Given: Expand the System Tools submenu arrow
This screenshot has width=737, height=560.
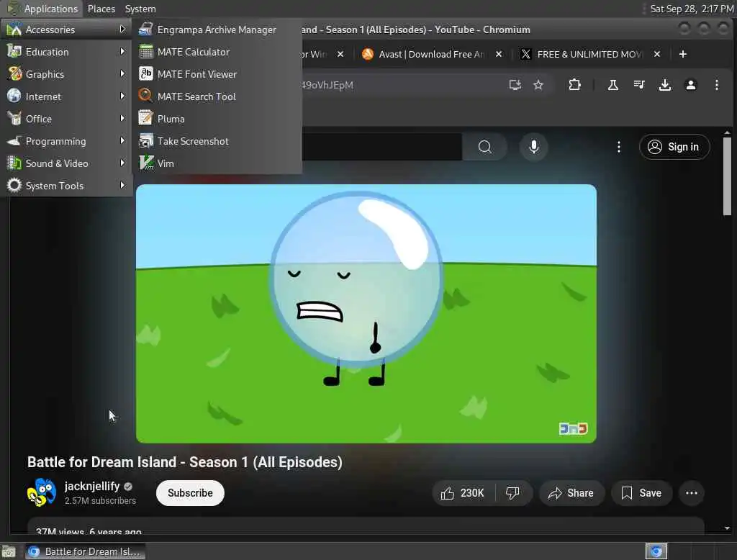Looking at the screenshot, I should click(122, 185).
